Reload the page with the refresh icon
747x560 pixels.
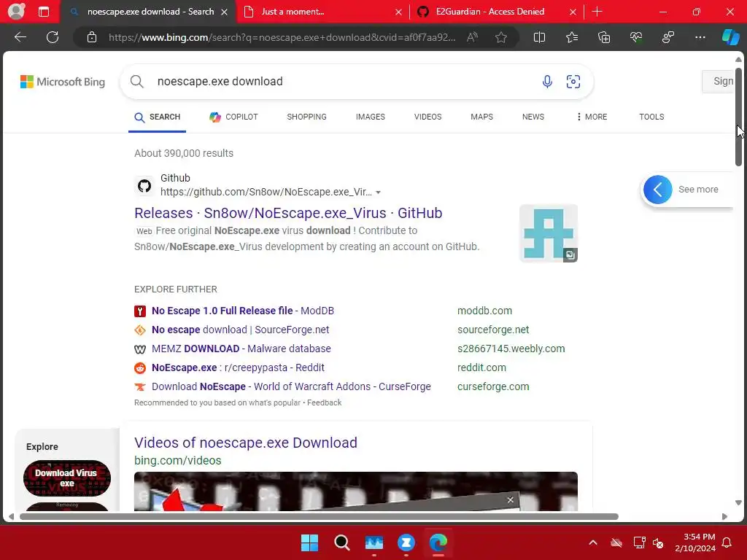point(53,37)
